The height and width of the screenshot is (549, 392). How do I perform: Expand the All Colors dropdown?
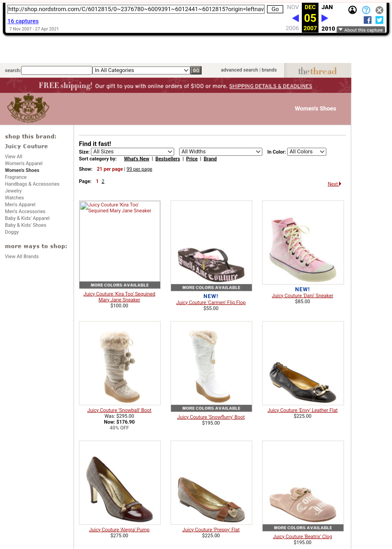tap(306, 152)
